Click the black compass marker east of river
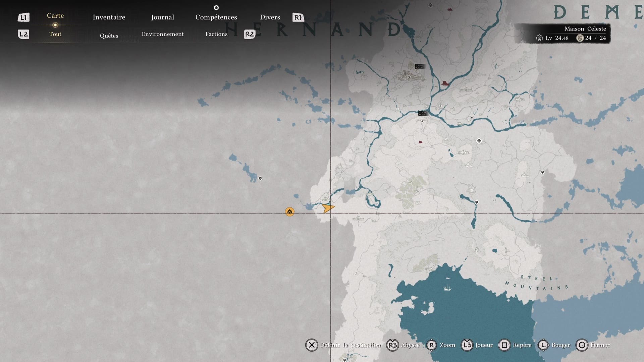 [x=479, y=141]
